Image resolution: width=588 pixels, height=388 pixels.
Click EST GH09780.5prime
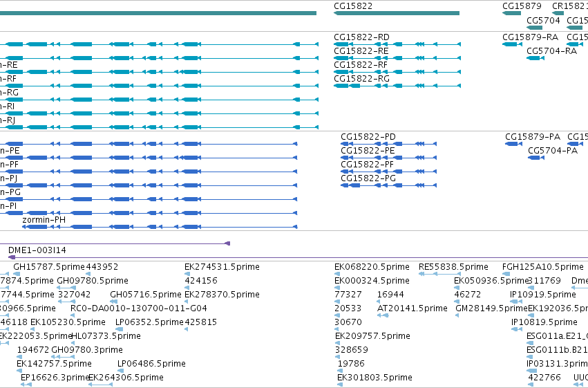(93, 281)
